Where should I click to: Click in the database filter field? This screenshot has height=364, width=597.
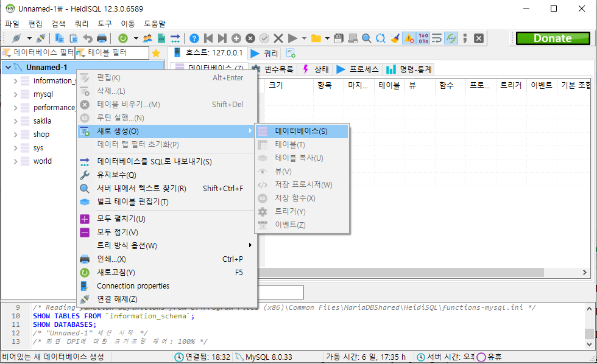click(38, 52)
